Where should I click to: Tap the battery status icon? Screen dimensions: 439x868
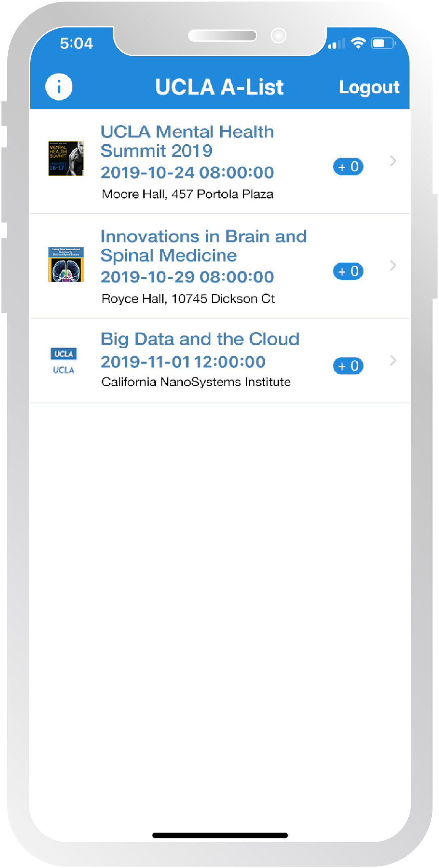pos(383,43)
